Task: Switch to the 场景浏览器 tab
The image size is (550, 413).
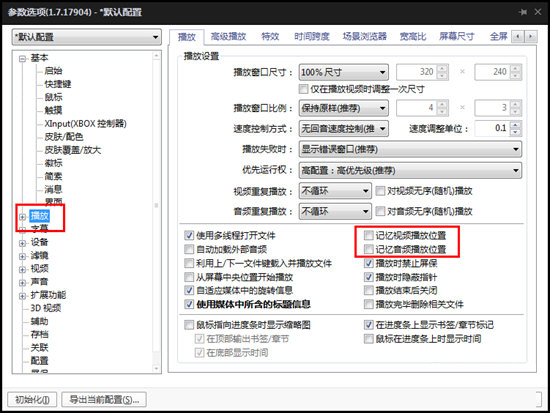Action: 364,36
